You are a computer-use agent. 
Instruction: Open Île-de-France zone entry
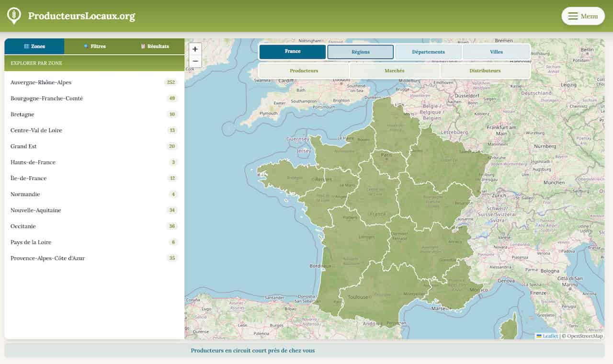[x=94, y=178]
